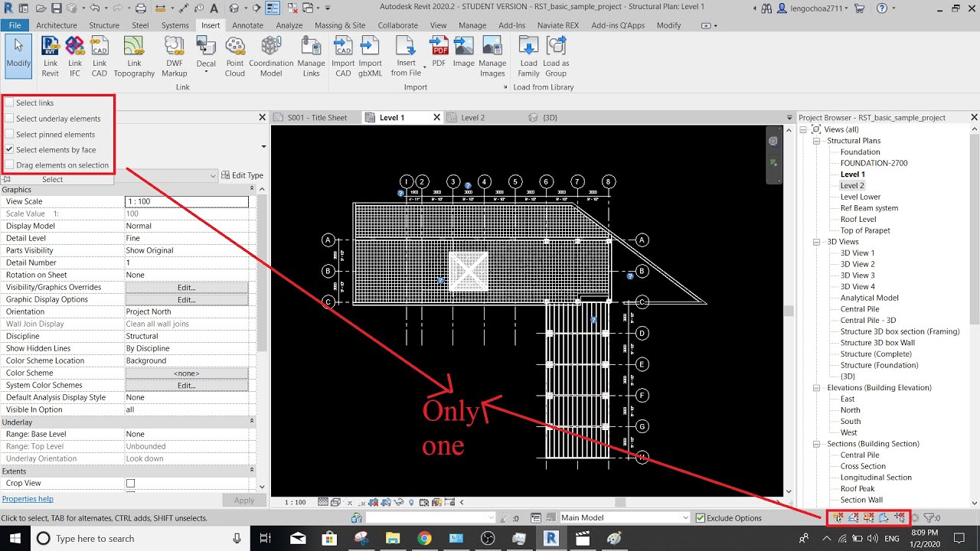Image resolution: width=980 pixels, height=551 pixels.
Task: Click the Import gbXML icon
Action: tap(371, 56)
